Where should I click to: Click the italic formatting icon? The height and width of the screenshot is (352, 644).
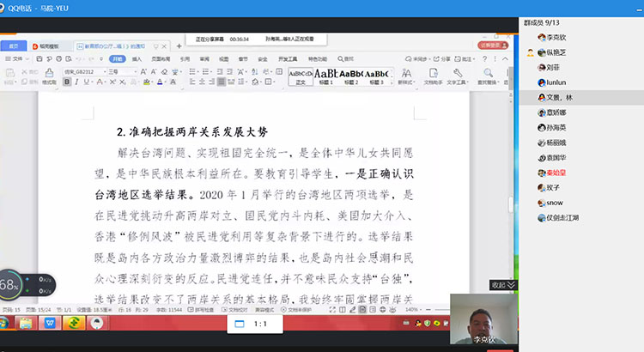pos(76,82)
